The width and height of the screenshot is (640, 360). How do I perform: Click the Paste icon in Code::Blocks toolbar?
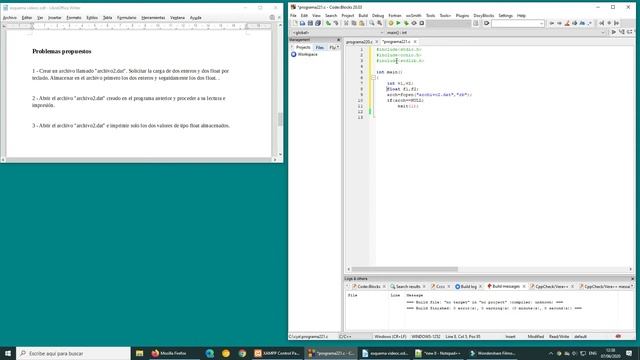(x=362, y=23)
